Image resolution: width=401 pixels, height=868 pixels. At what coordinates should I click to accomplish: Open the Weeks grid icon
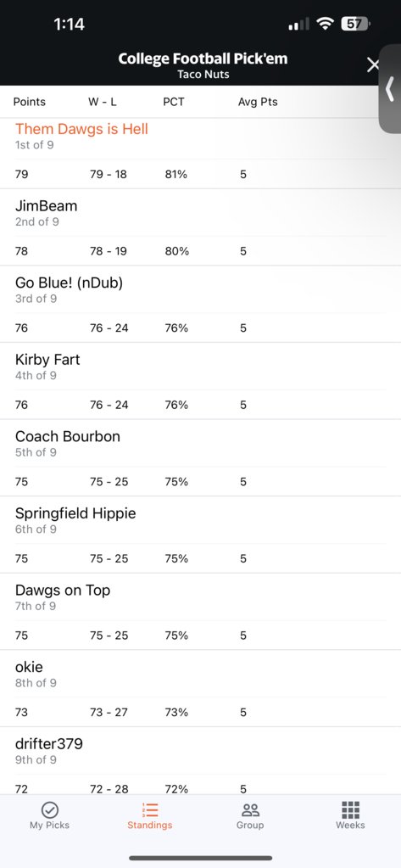click(x=350, y=809)
